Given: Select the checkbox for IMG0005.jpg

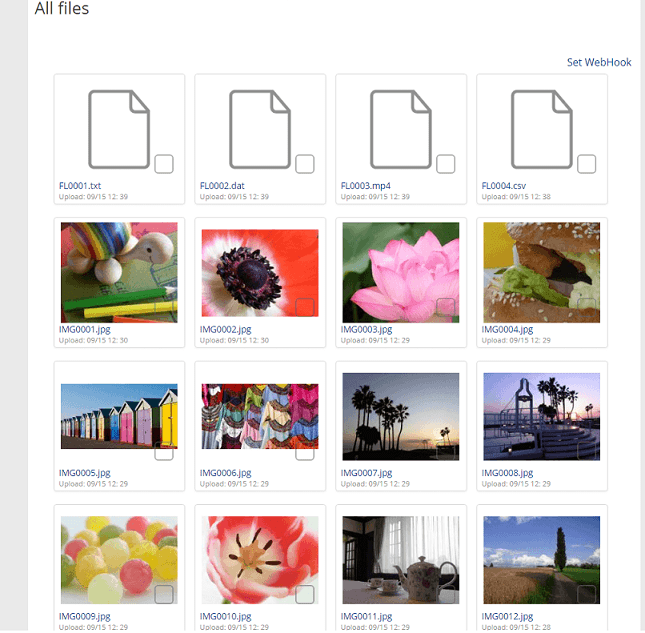Looking at the screenshot, I should pos(164,452).
